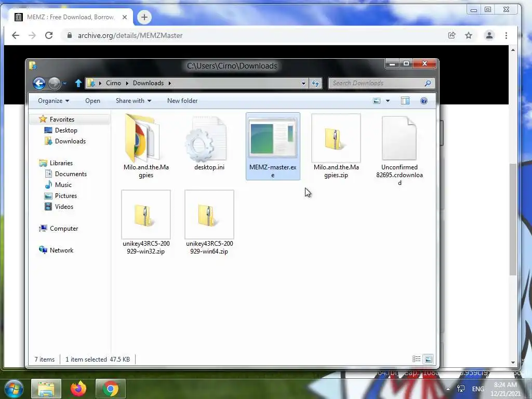Image resolution: width=532 pixels, height=399 pixels.
Task: Open a new Chrome tab
Action: click(x=144, y=17)
